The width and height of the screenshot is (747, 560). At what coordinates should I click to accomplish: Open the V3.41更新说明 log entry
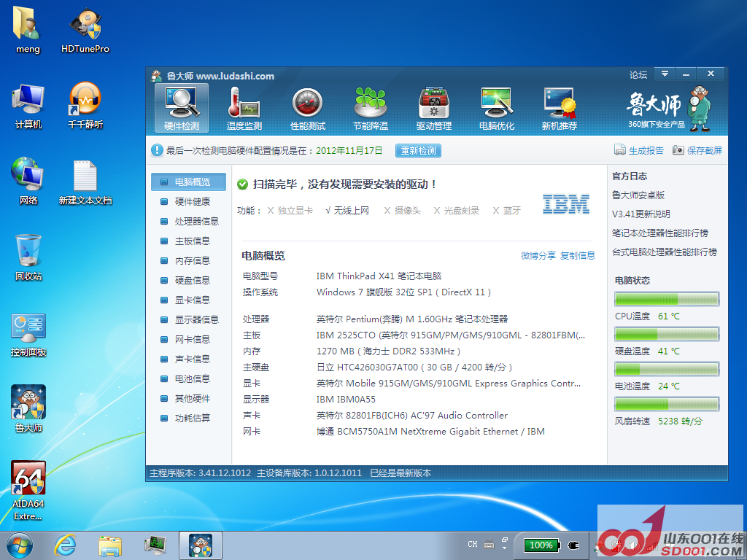(x=640, y=214)
